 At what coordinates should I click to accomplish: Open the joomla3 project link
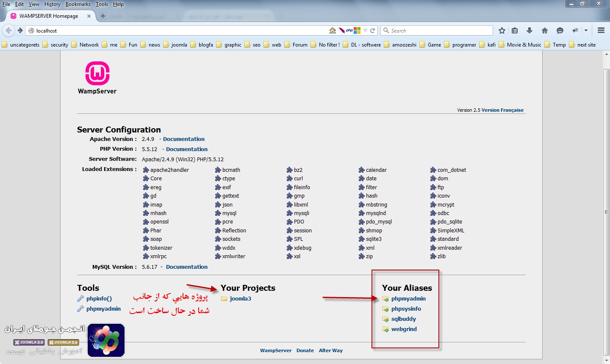tap(240, 299)
